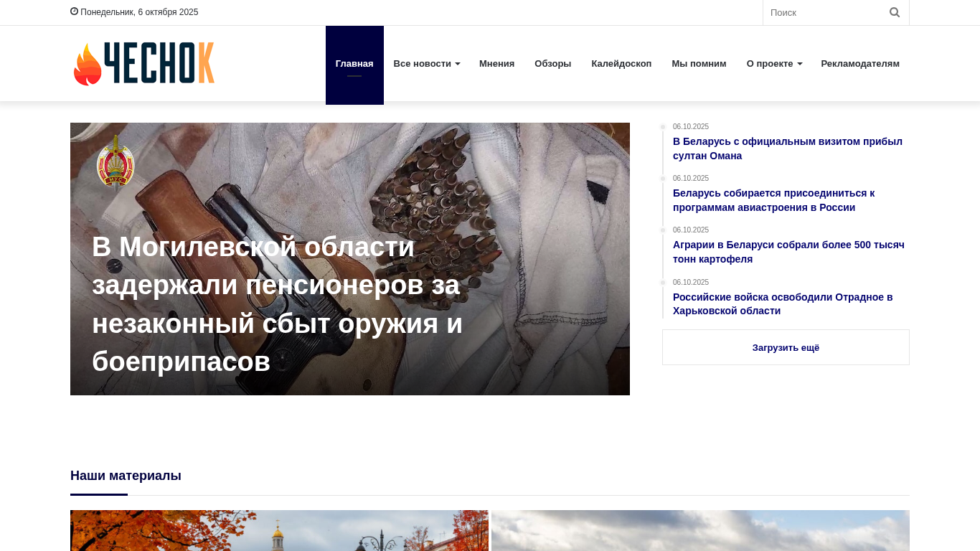This screenshot has height=551, width=980.
Task: Open featured headline about Mogilev pensioners' weapons
Action: 278,304
